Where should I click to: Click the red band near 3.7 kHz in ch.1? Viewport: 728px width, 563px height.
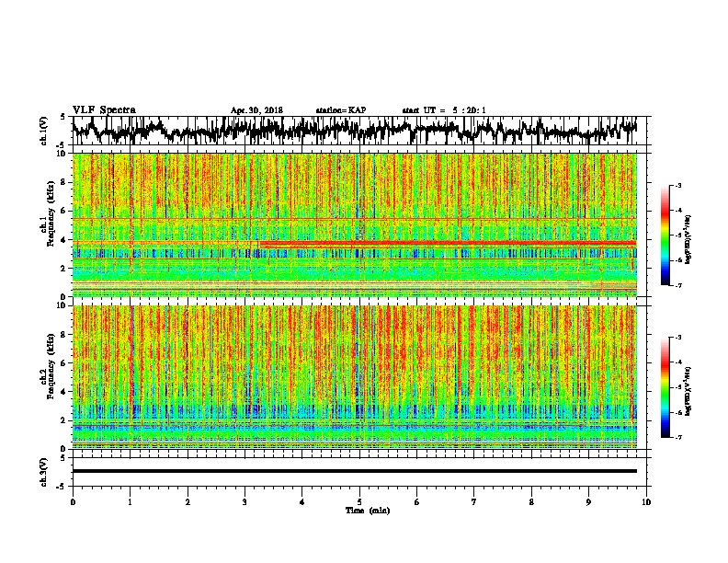click(448, 243)
